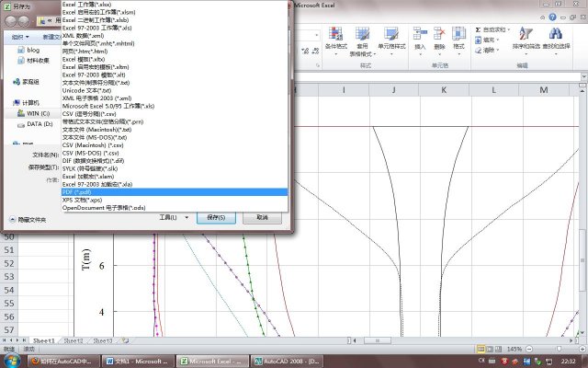Image resolution: width=588 pixels, height=368 pixels.
Task: Hide folders via 隐藏文件夹 toggle
Action: pos(27,220)
